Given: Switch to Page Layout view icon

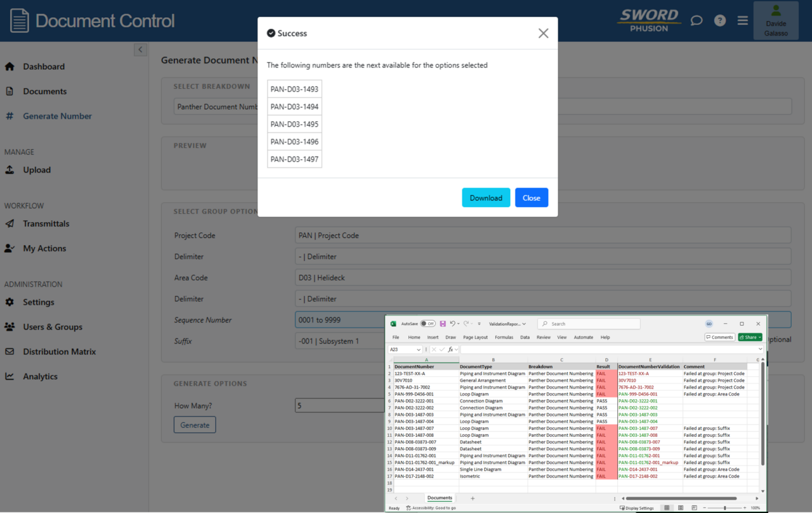Looking at the screenshot, I should tap(681, 508).
